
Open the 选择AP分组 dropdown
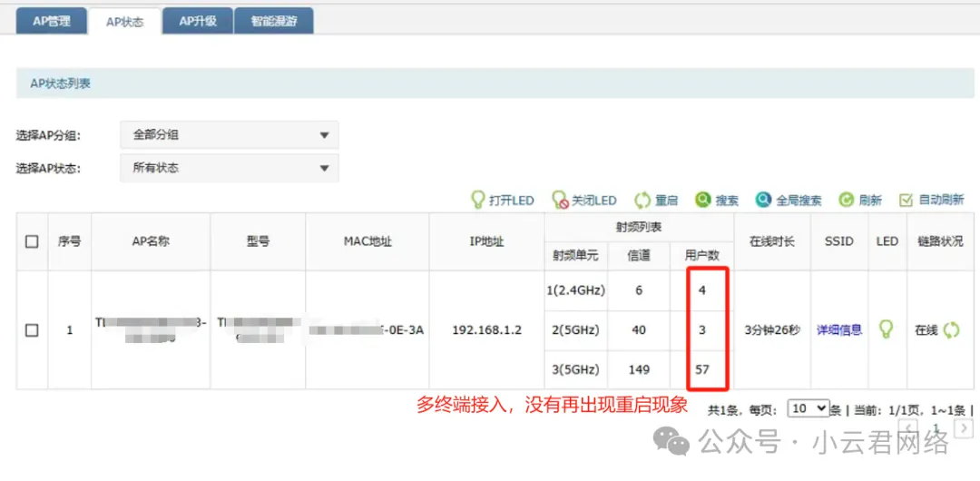point(230,134)
